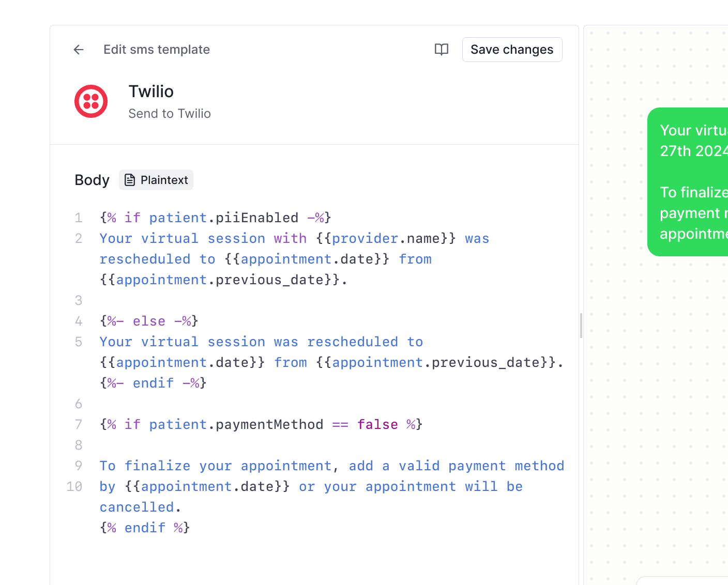This screenshot has width=728, height=585.
Task: Click line number 1 in the editor
Action: pyautogui.click(x=79, y=218)
